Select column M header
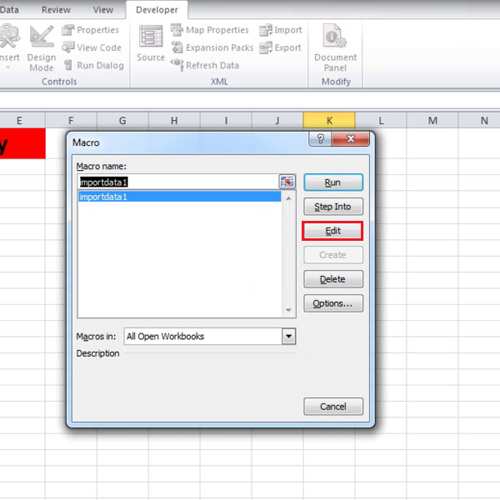Screen dimensions: 500x500 (433, 120)
